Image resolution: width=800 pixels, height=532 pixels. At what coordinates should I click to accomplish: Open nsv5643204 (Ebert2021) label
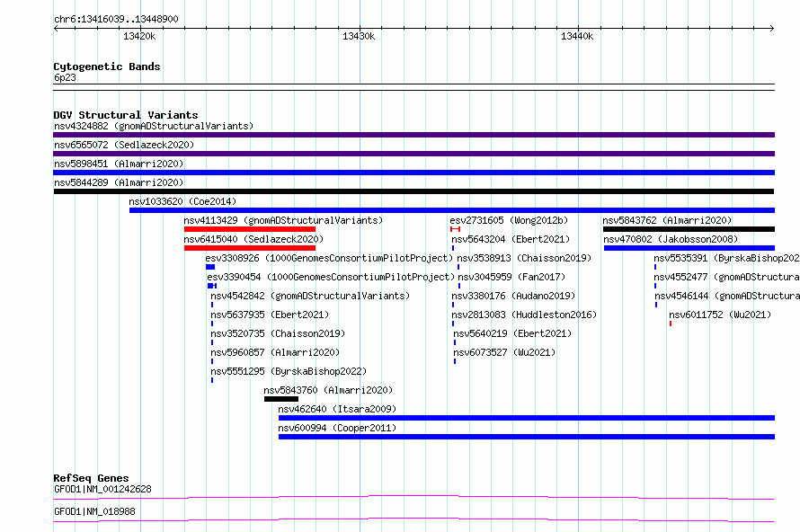pos(511,239)
